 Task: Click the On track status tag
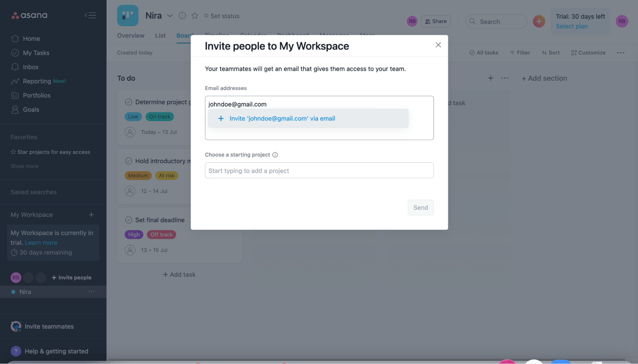click(160, 117)
